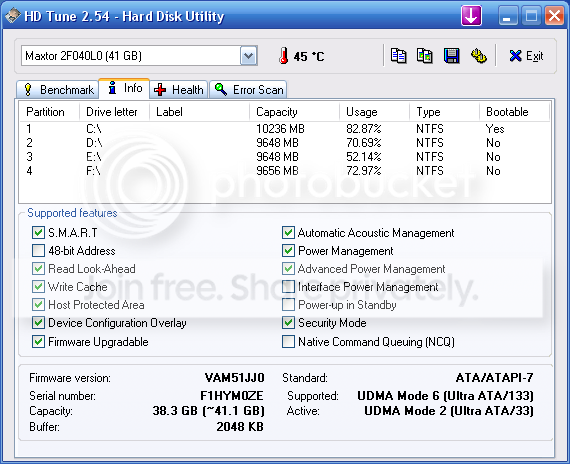
Task: Select the E:\ partition row
Action: (285, 157)
